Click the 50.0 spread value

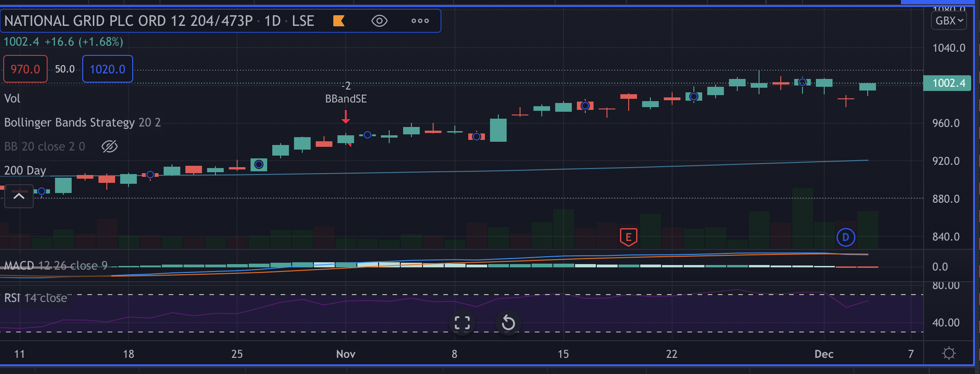tap(65, 69)
